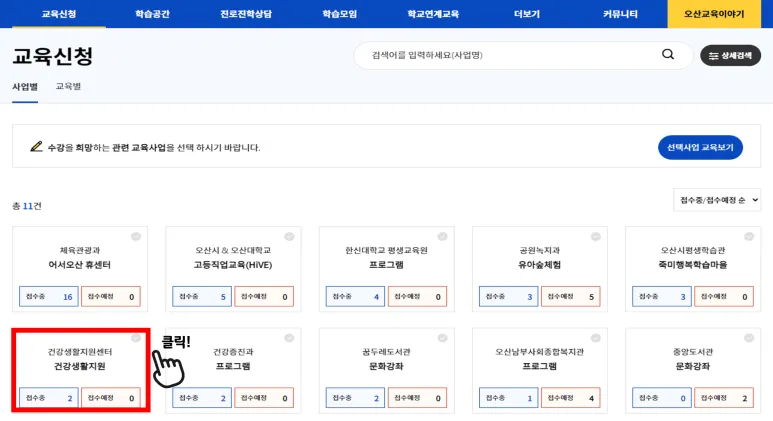Click 접수중 16 count on 어서오산 휴센터
The height and width of the screenshot is (421, 773).
(48, 297)
